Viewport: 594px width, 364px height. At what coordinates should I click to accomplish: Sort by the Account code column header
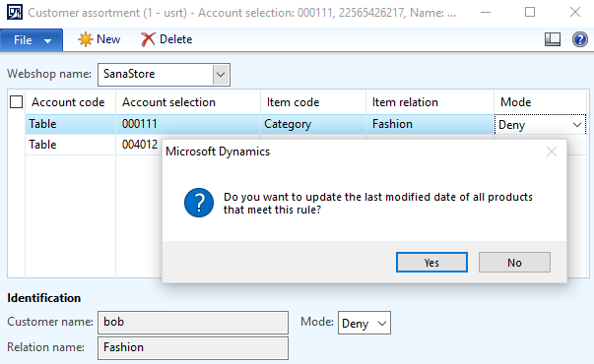pyautogui.click(x=71, y=102)
